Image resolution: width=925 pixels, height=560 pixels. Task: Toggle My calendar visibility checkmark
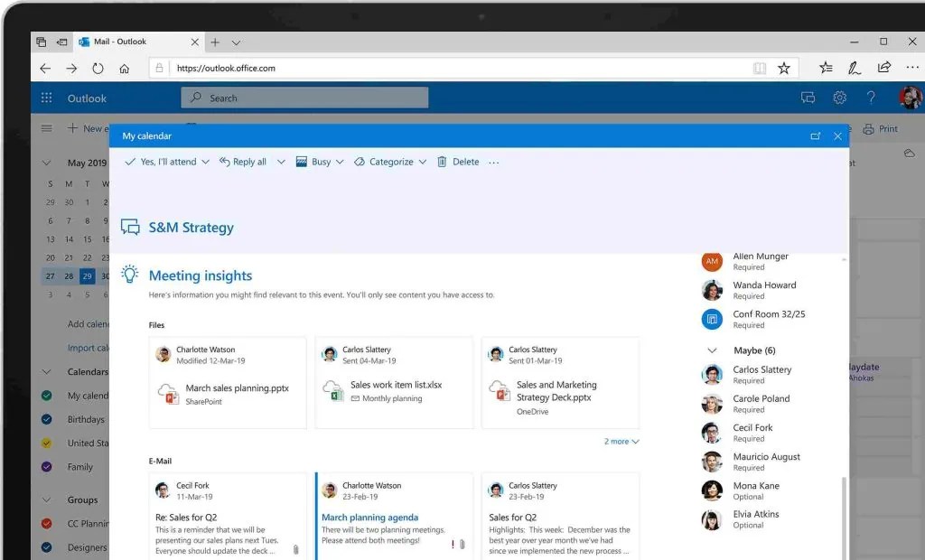tap(46, 395)
